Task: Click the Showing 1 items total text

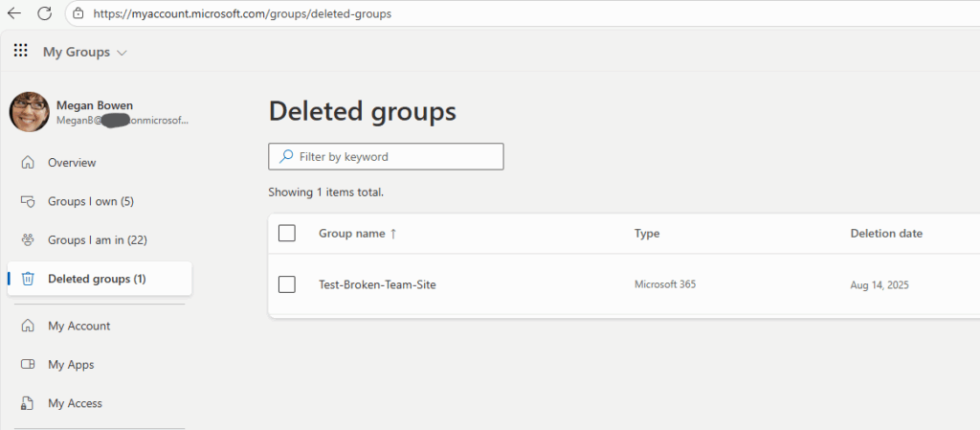Action: tap(325, 192)
